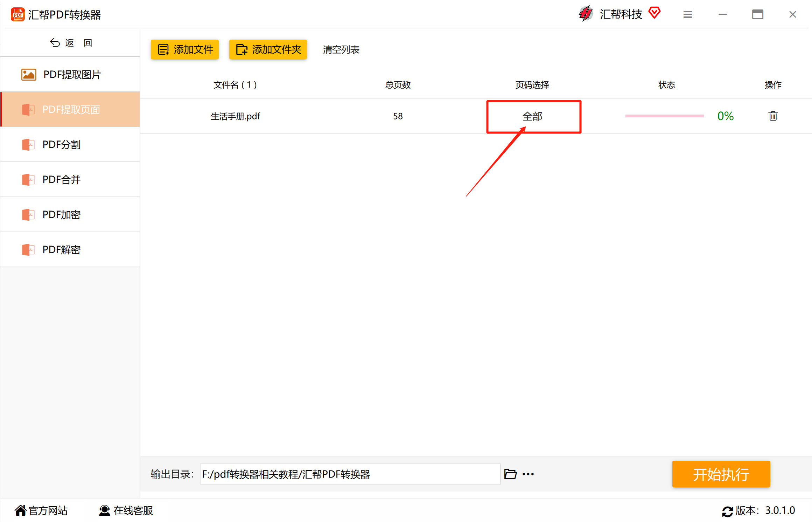The height and width of the screenshot is (522, 812).
Task: Click the 文件名 ( 1 ) column header
Action: point(235,85)
